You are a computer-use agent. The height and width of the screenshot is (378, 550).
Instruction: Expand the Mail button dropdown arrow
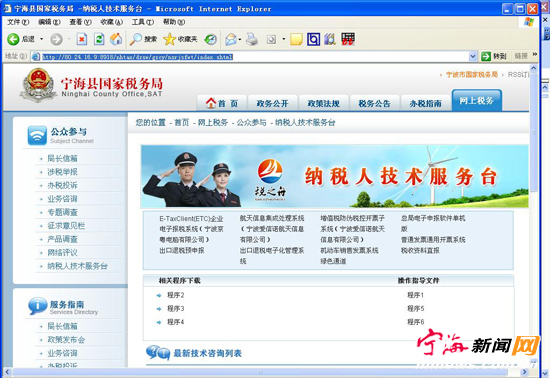[x=240, y=39]
